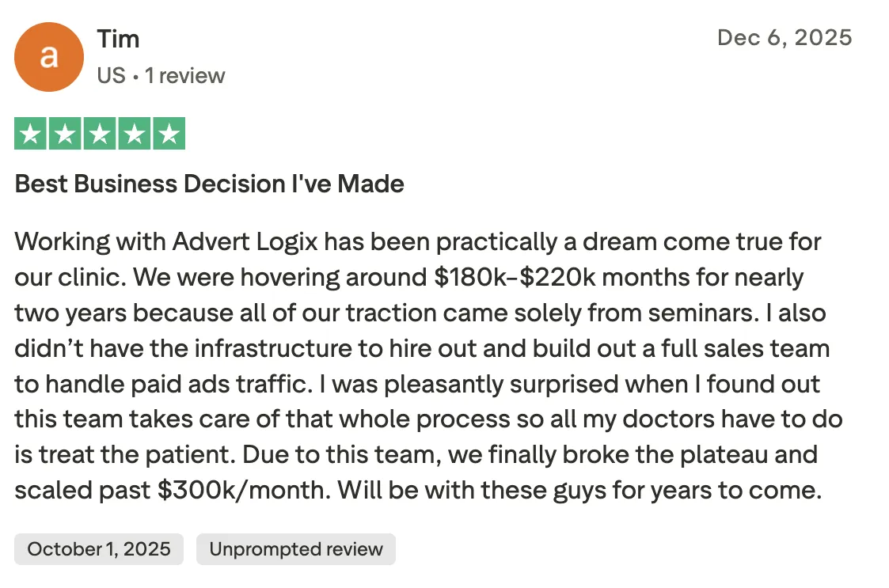Click the fourth green rating star

coord(135,133)
